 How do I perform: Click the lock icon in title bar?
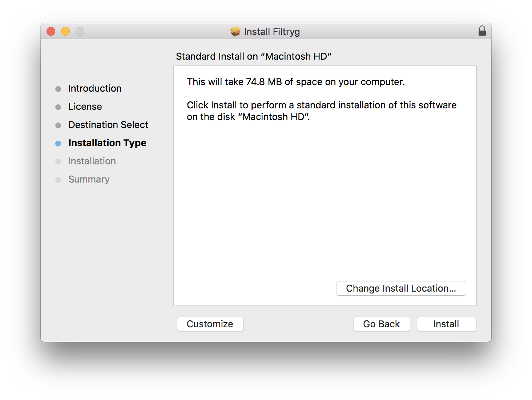click(482, 31)
